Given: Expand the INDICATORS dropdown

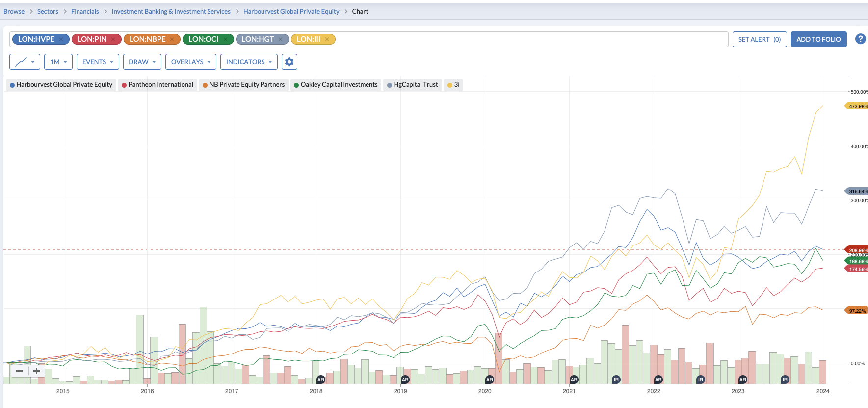Looking at the screenshot, I should click(x=249, y=62).
